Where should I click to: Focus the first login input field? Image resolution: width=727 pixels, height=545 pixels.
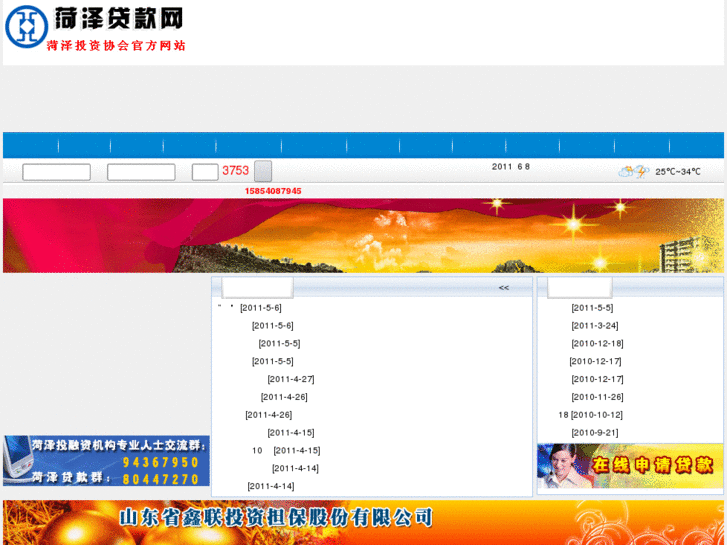pos(57,172)
